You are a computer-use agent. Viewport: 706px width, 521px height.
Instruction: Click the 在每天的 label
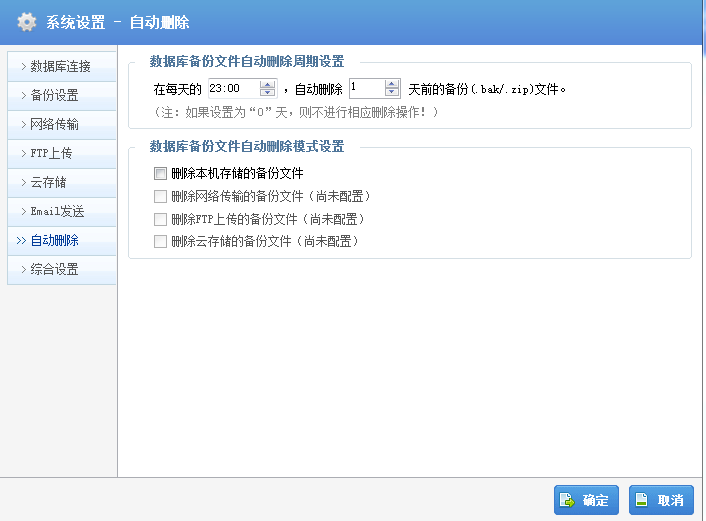pos(177,89)
